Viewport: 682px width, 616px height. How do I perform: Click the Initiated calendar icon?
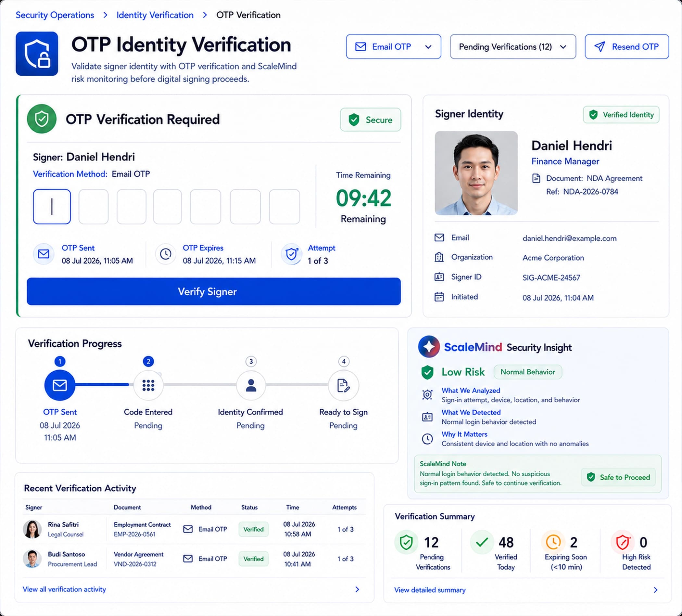pyautogui.click(x=439, y=297)
